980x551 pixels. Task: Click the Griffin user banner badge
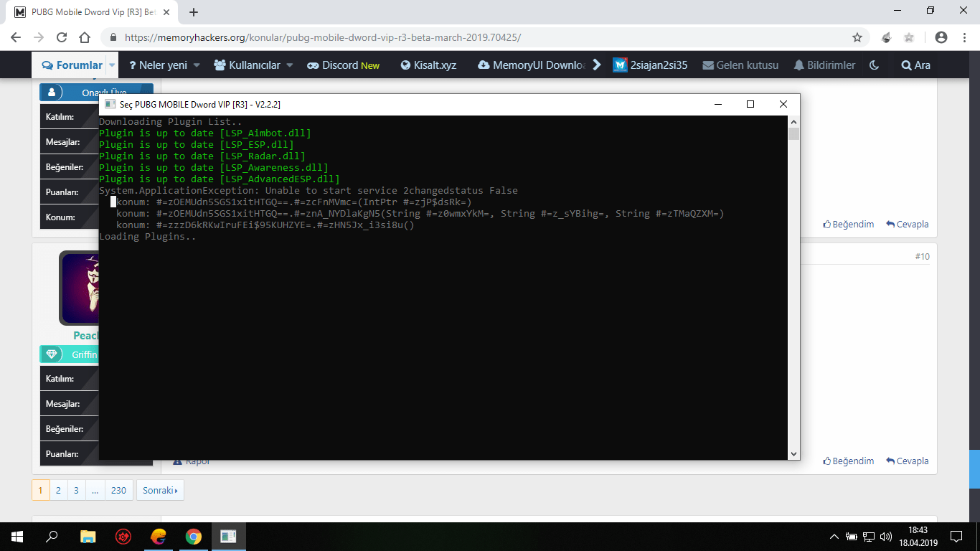[70, 354]
